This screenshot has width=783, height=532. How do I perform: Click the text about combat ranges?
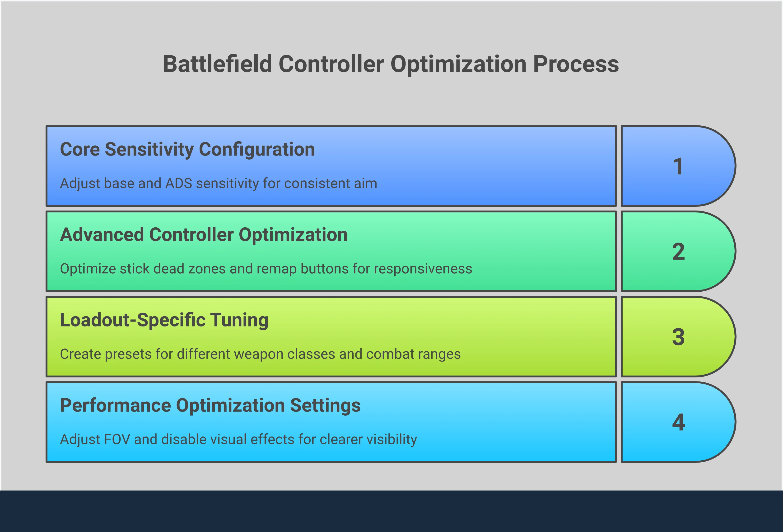click(260, 354)
